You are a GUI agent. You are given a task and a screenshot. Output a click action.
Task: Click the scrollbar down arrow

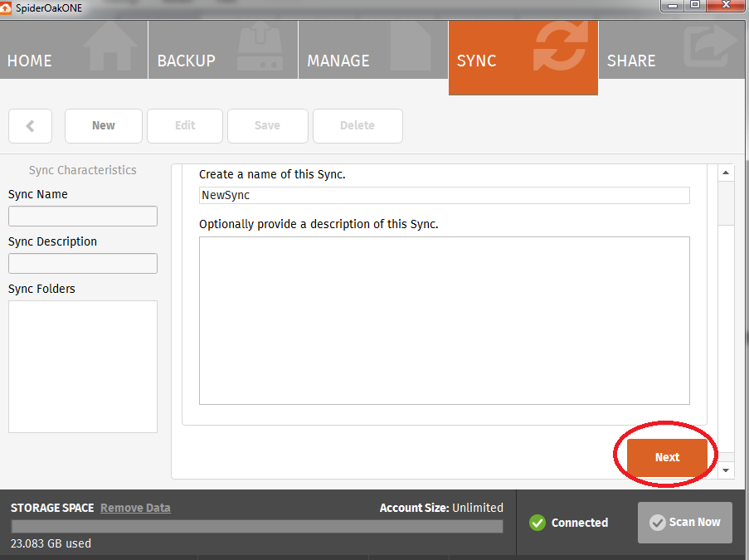point(726,470)
